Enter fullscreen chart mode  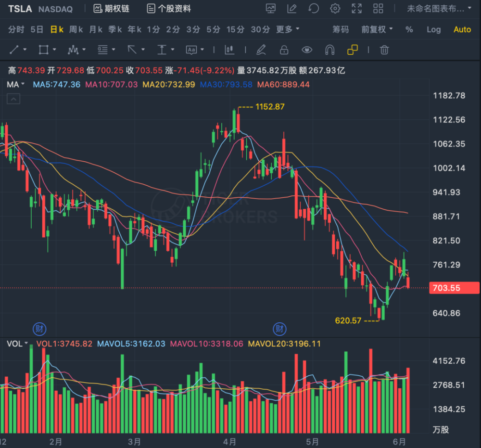356,8
